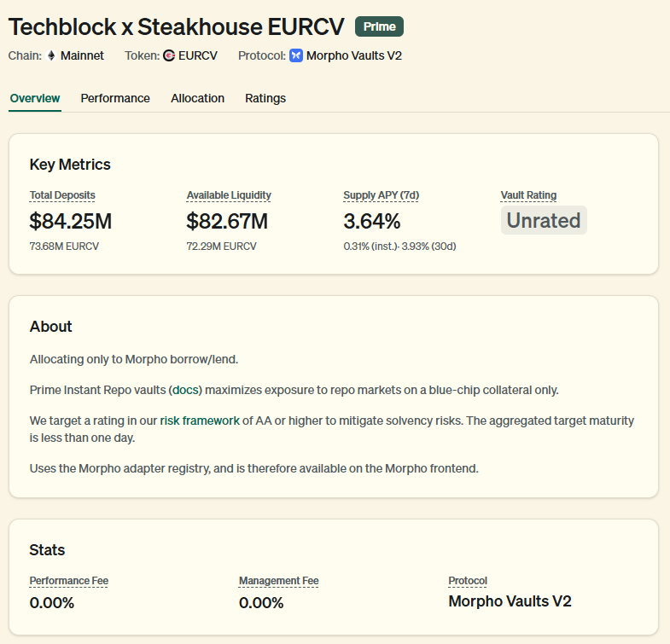Click the Available Liquidity label
The height and width of the screenshot is (644, 670).
point(229,195)
